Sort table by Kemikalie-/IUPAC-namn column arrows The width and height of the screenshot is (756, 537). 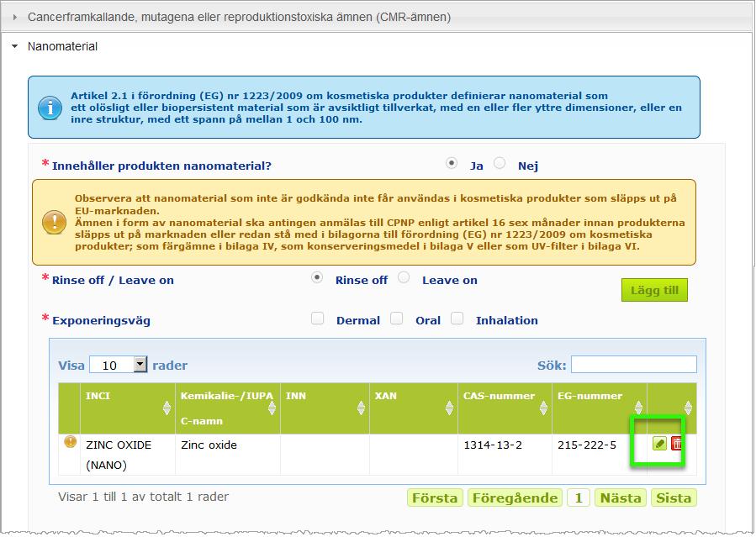(272, 408)
